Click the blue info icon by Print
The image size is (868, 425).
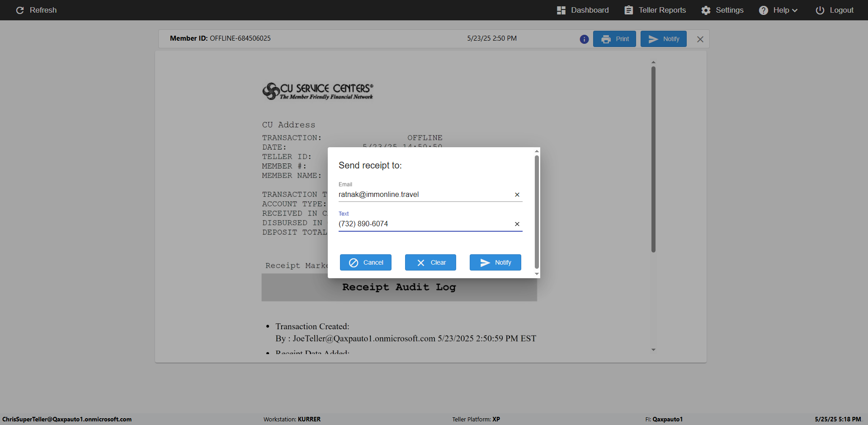coord(584,39)
